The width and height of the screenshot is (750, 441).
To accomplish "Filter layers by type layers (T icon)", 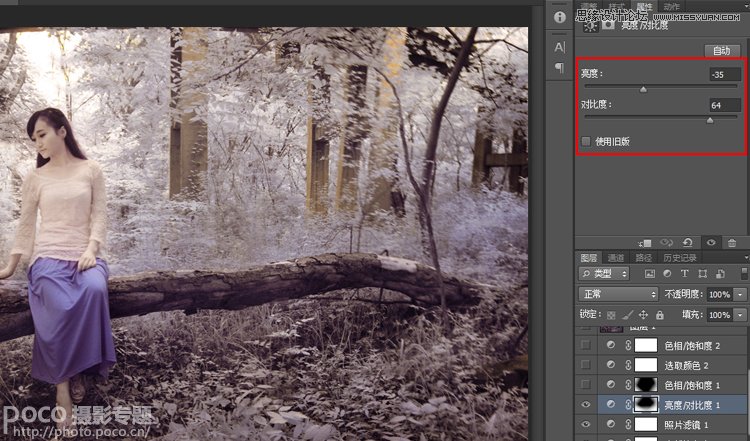I will tap(685, 274).
